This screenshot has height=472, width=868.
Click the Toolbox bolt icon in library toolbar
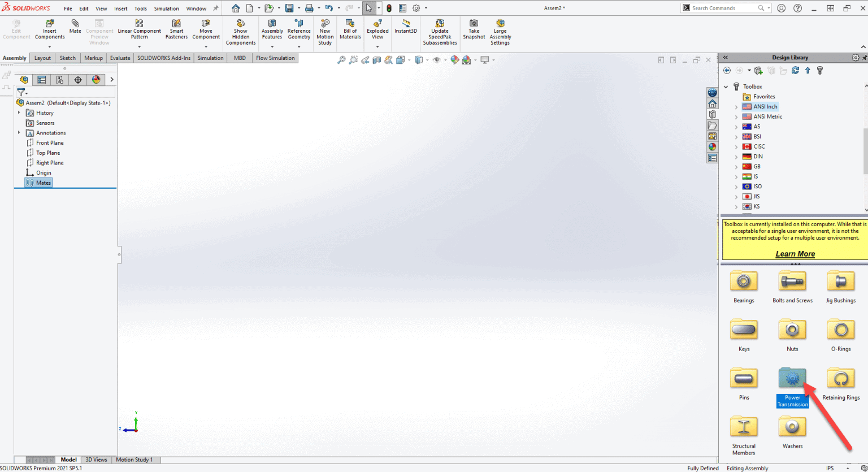[x=820, y=70]
